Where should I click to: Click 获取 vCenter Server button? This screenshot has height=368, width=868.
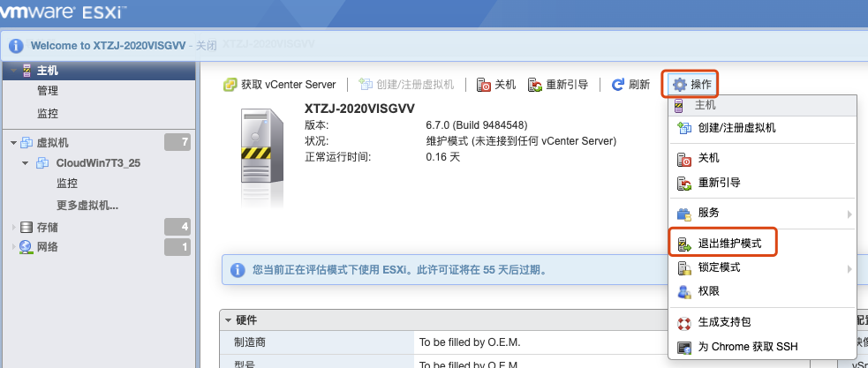pos(280,85)
